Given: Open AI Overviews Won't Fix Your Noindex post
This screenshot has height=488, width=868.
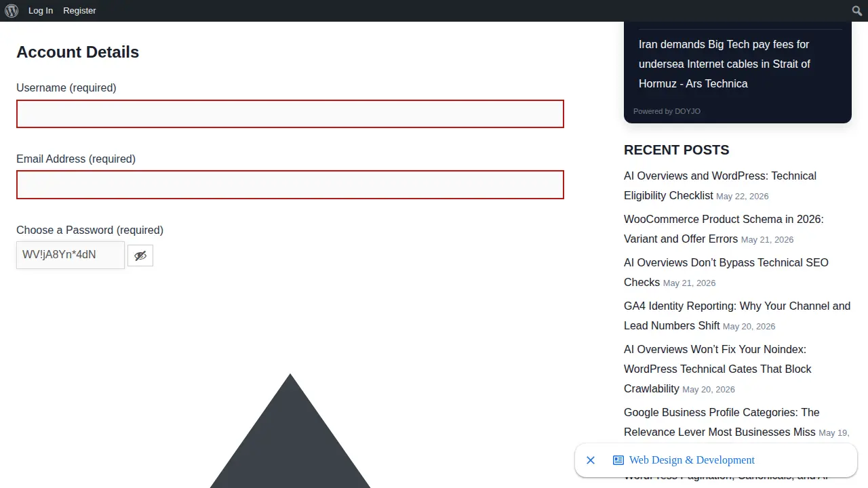Looking at the screenshot, I should (717, 369).
